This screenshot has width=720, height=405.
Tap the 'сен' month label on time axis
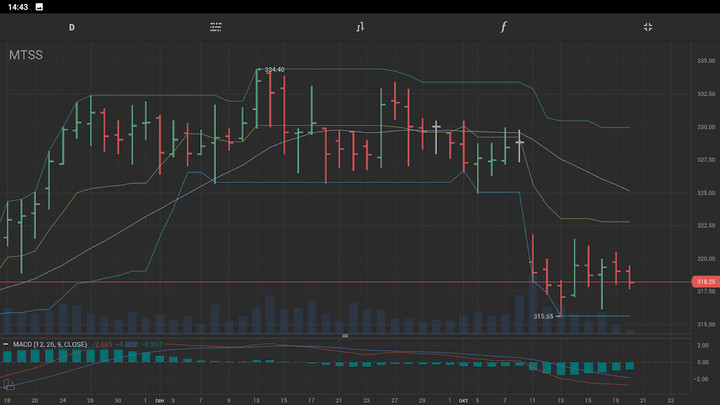tap(160, 400)
